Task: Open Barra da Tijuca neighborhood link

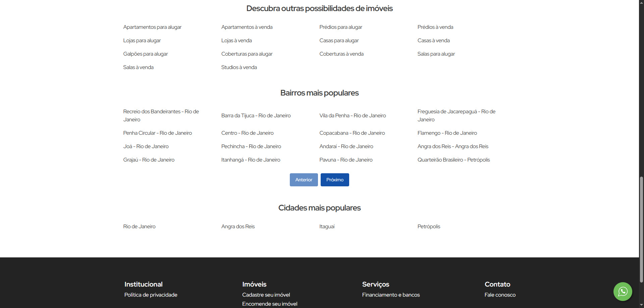Action: tap(256, 116)
